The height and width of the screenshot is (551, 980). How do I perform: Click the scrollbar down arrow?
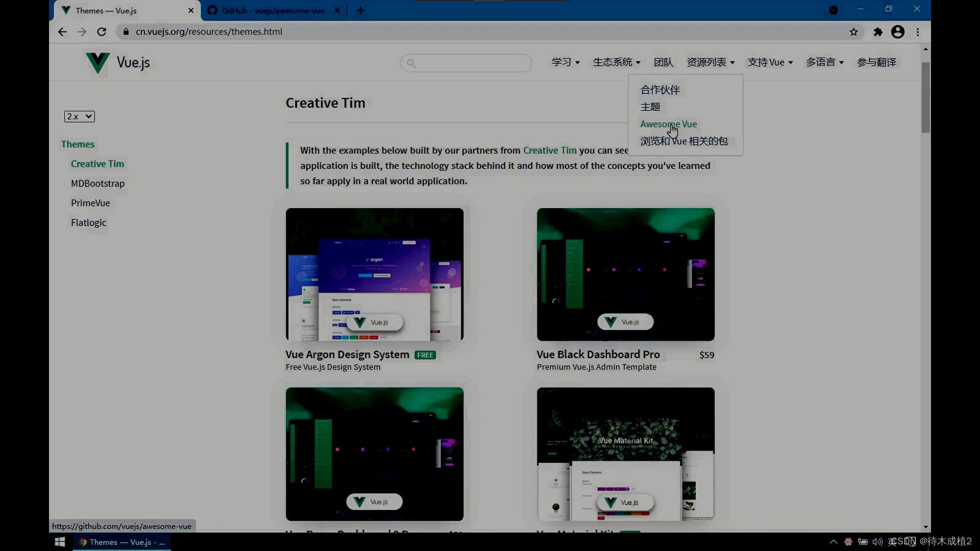click(925, 527)
